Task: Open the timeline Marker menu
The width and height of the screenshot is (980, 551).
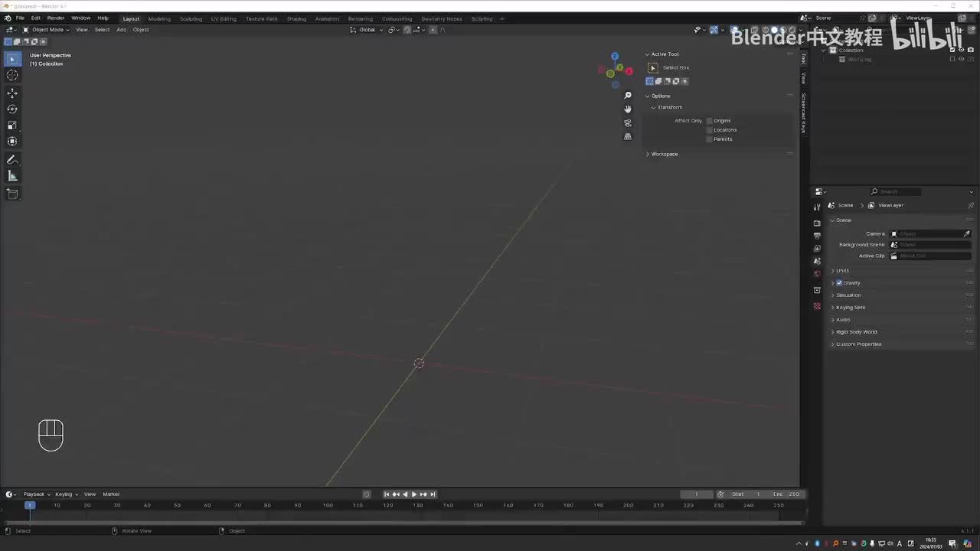Action: pyautogui.click(x=111, y=494)
